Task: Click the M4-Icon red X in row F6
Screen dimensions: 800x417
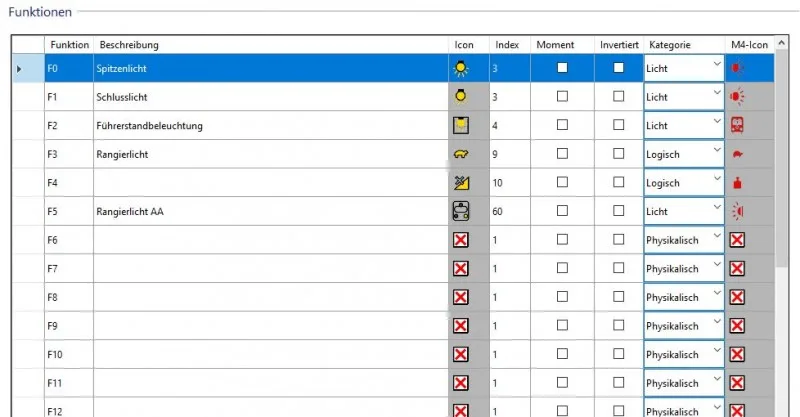Action: (737, 239)
